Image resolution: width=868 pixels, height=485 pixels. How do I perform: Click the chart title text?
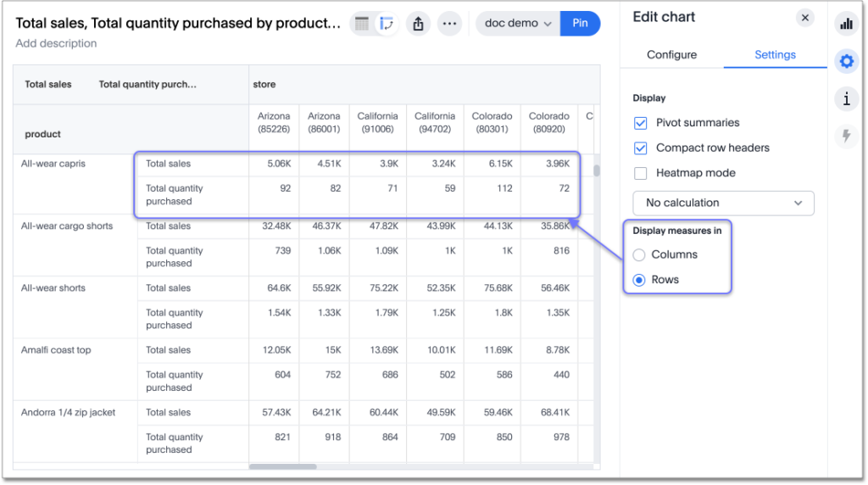pyautogui.click(x=178, y=23)
